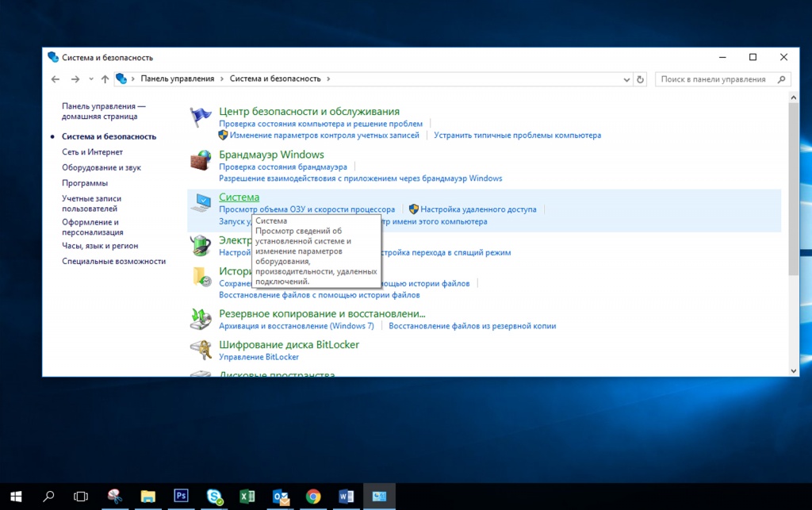
Task: Click the Control Panel icon in address bar
Action: tap(121, 79)
